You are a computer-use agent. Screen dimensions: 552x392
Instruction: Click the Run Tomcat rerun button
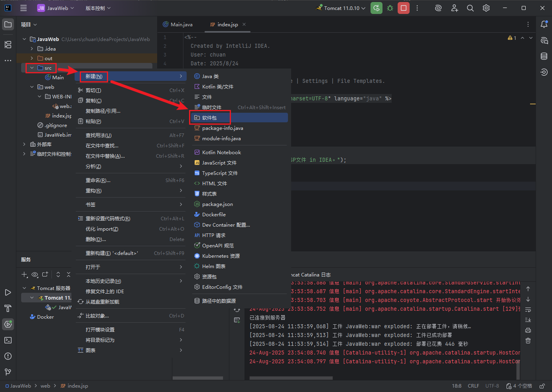click(377, 8)
